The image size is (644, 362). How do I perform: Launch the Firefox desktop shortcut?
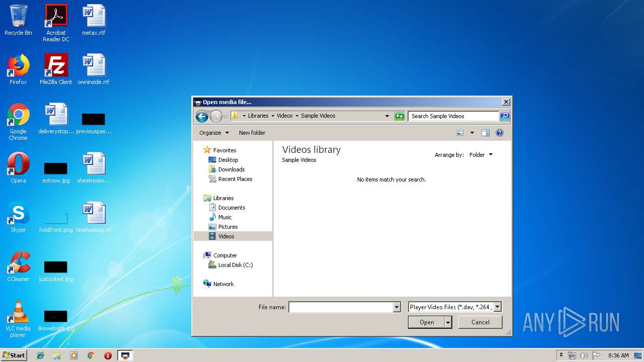click(18, 69)
